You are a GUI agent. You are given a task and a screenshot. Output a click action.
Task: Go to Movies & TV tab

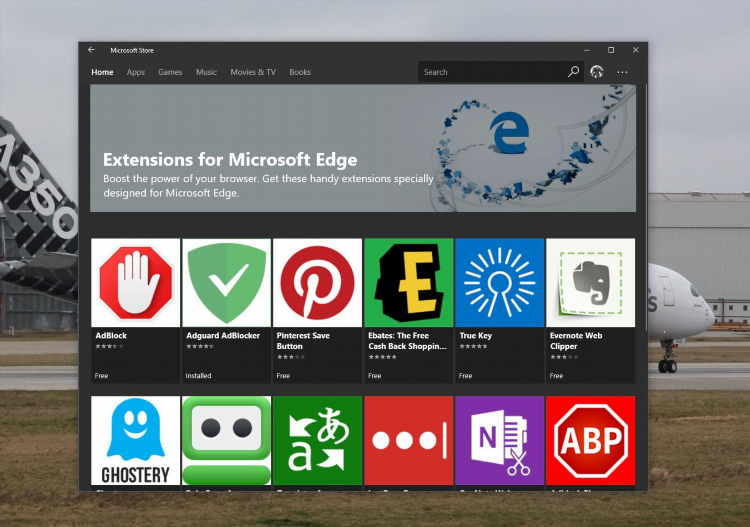click(x=253, y=72)
